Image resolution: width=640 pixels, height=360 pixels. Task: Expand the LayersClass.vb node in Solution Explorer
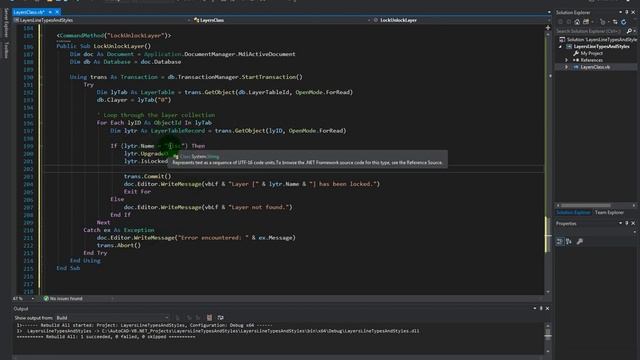point(567,67)
